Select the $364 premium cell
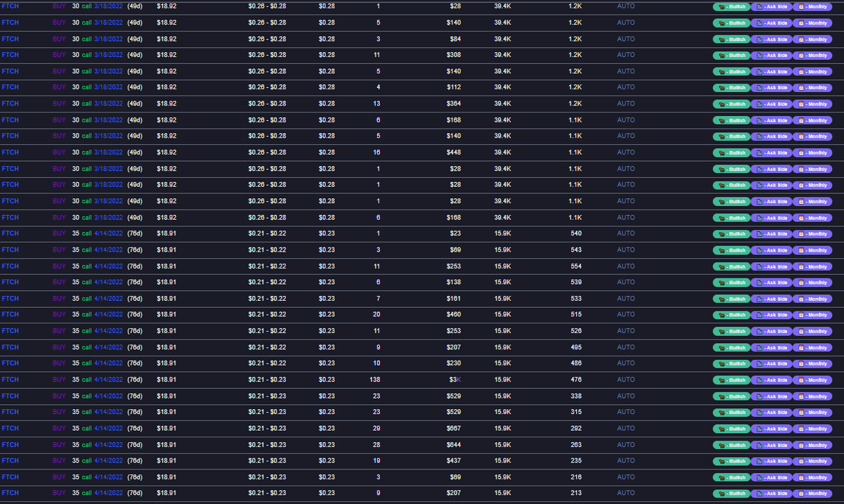844x504 pixels. [x=452, y=103]
